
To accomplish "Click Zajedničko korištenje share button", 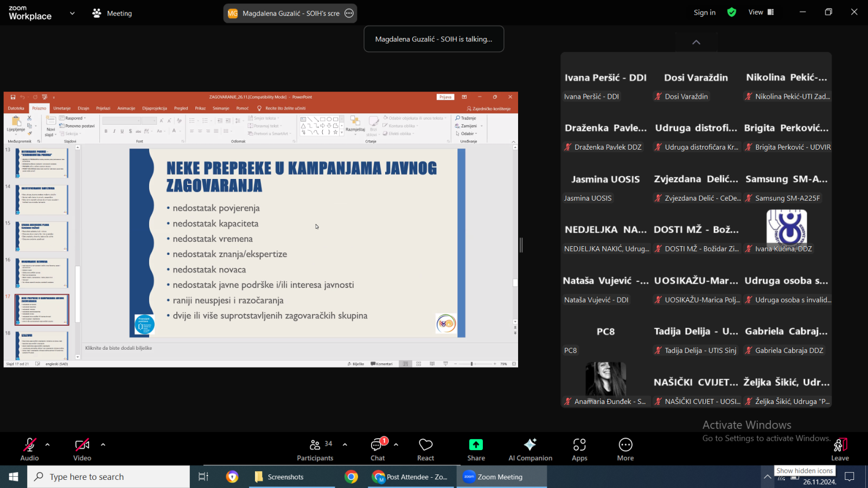I will [488, 108].
